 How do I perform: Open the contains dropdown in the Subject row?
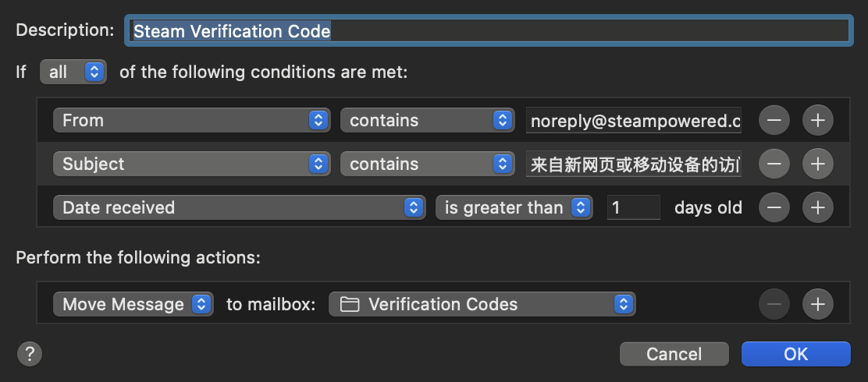click(x=427, y=164)
